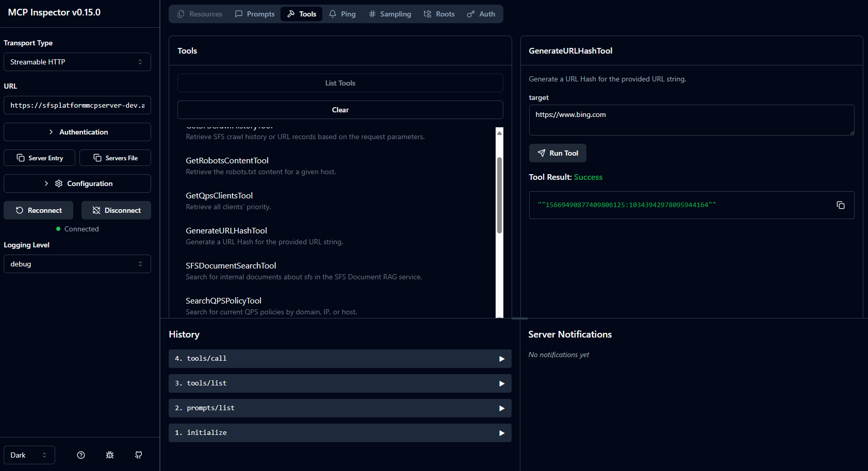Screen dimensions: 868x471
Task: Click the folder-tree icon of Roots tab
Action: coord(428,14)
